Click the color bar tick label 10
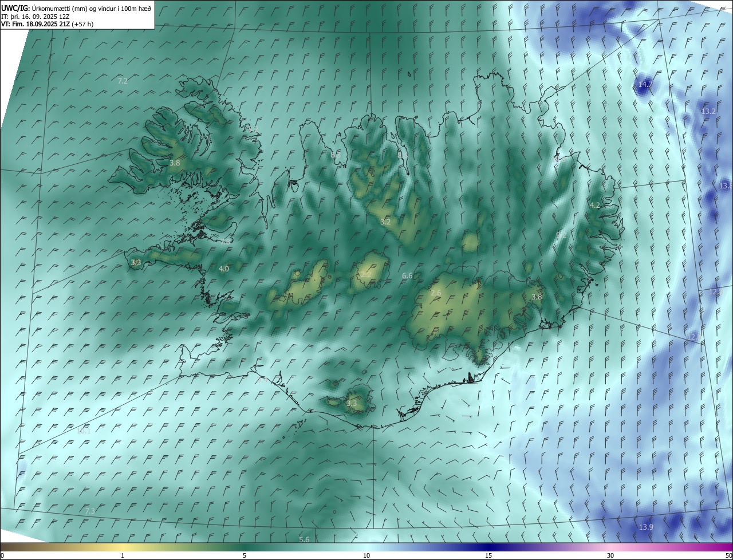This screenshot has width=733, height=560. [x=366, y=555]
